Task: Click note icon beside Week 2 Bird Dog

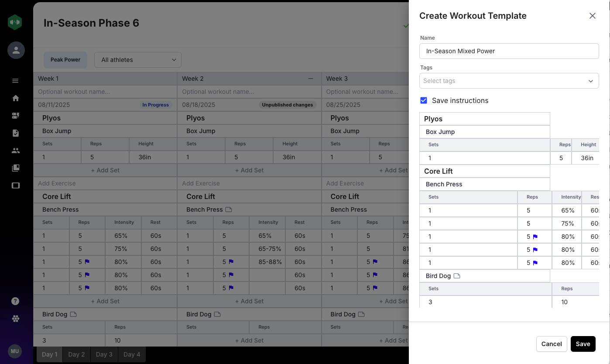Action: pyautogui.click(x=217, y=314)
